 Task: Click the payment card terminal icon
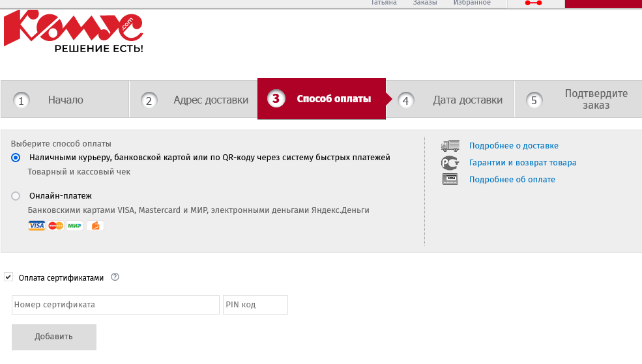[x=450, y=179]
